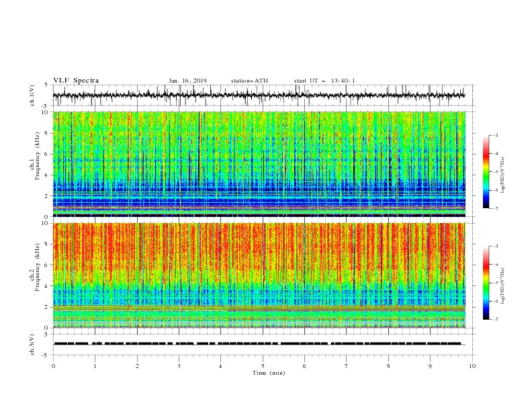Click the "6" kHz tick on ch.2 frequency axis
532x411 pixels.
[x=47, y=265]
